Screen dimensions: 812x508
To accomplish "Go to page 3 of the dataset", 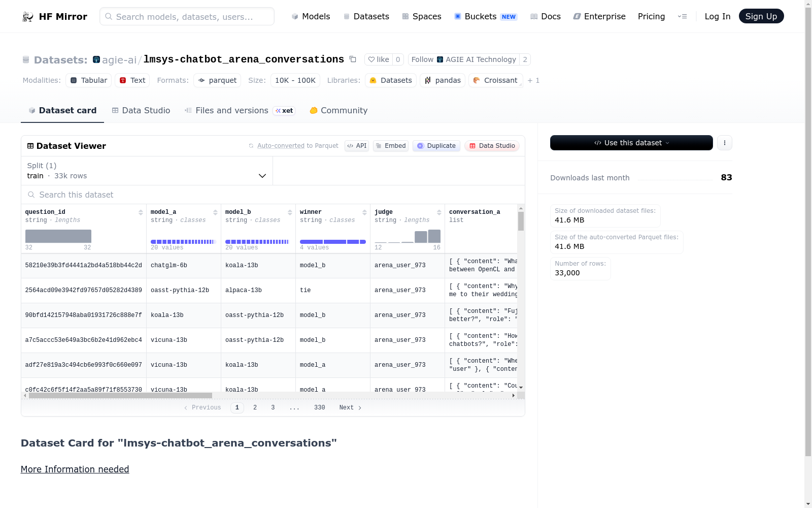I will tap(273, 407).
